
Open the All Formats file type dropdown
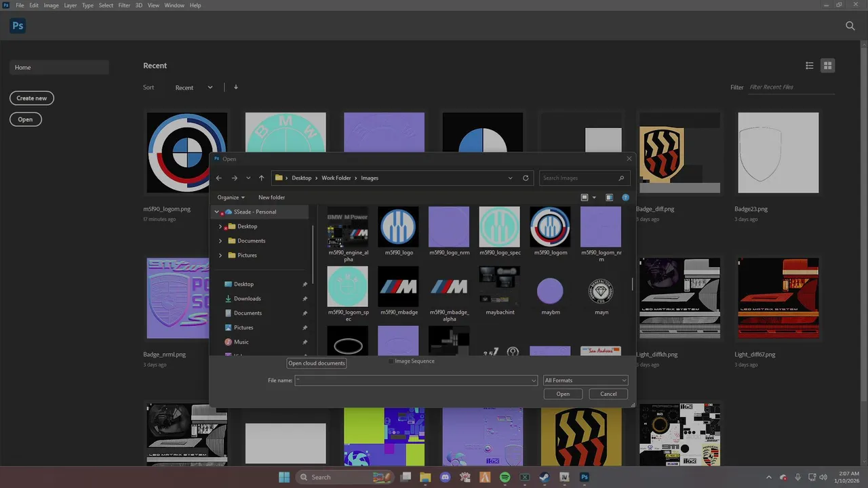(x=586, y=380)
